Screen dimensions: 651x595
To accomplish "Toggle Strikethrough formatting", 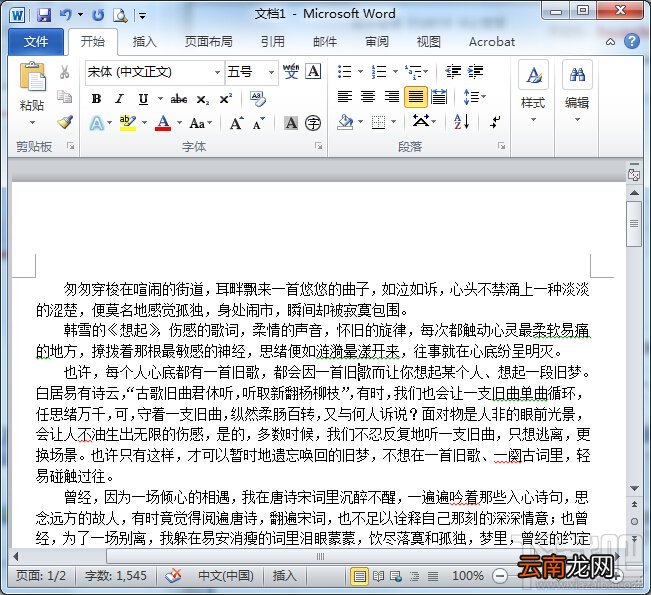I will click(x=179, y=99).
